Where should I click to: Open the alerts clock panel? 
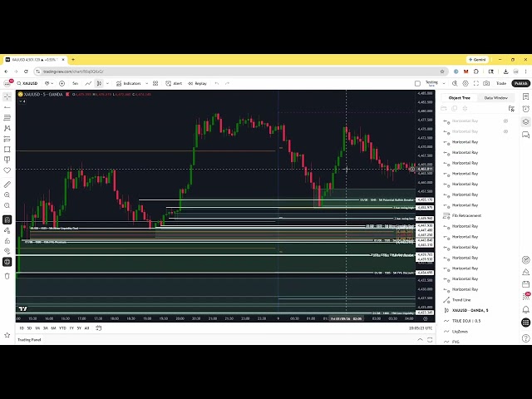(x=525, y=109)
